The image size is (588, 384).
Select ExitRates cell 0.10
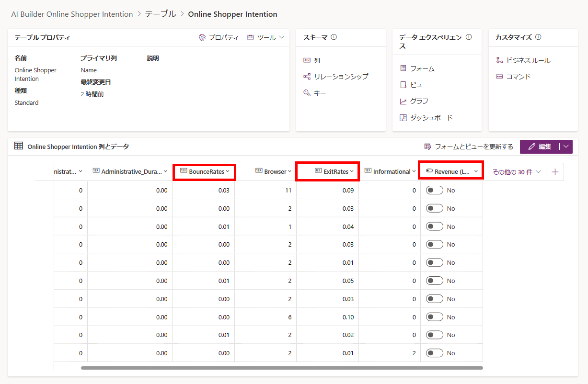point(328,317)
